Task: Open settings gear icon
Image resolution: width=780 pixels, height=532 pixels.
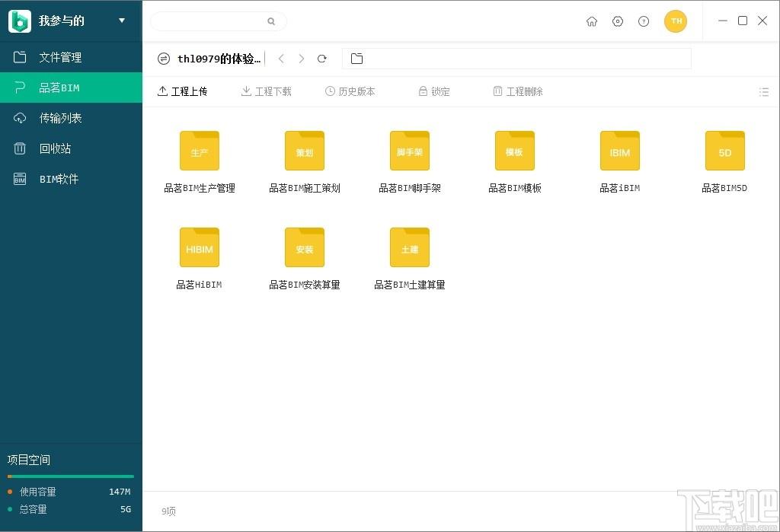Action: (x=617, y=21)
